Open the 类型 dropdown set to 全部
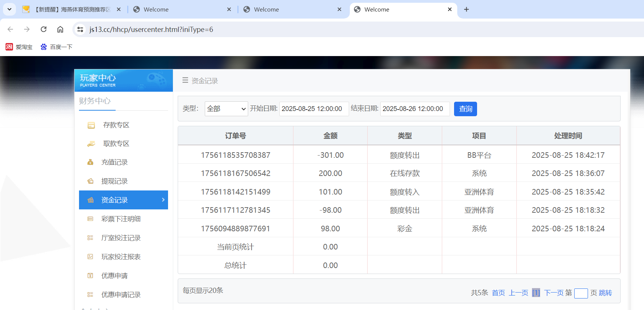Screen dimensions: 644x310 [x=226, y=109]
